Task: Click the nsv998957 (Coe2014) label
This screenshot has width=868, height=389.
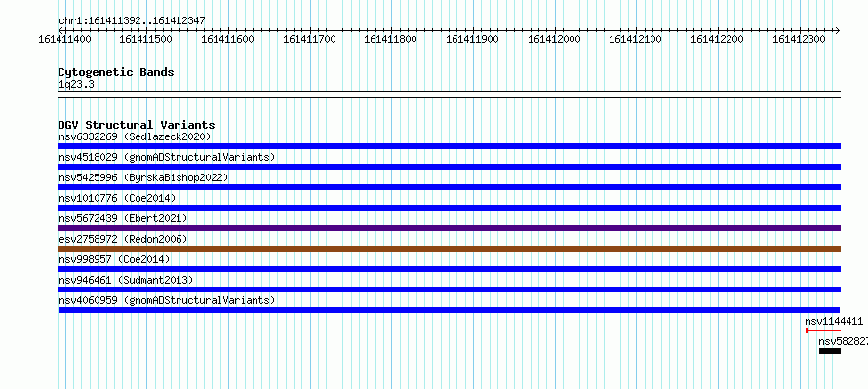Action: [x=114, y=259]
